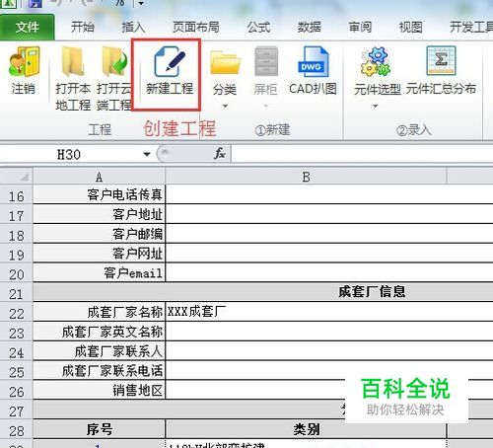Image resolution: width=493 pixels, height=448 pixels.
Task: Click the 分类 folder icon
Action: tap(225, 61)
